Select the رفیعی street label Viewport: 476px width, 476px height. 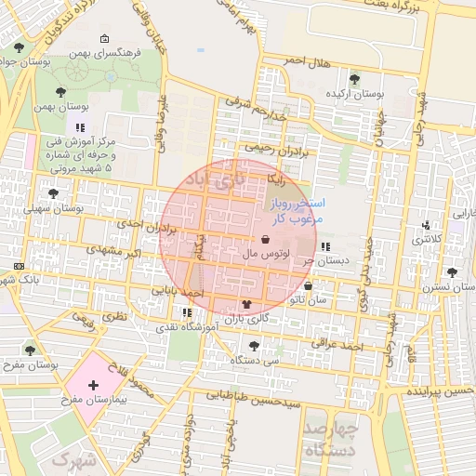click(x=84, y=322)
